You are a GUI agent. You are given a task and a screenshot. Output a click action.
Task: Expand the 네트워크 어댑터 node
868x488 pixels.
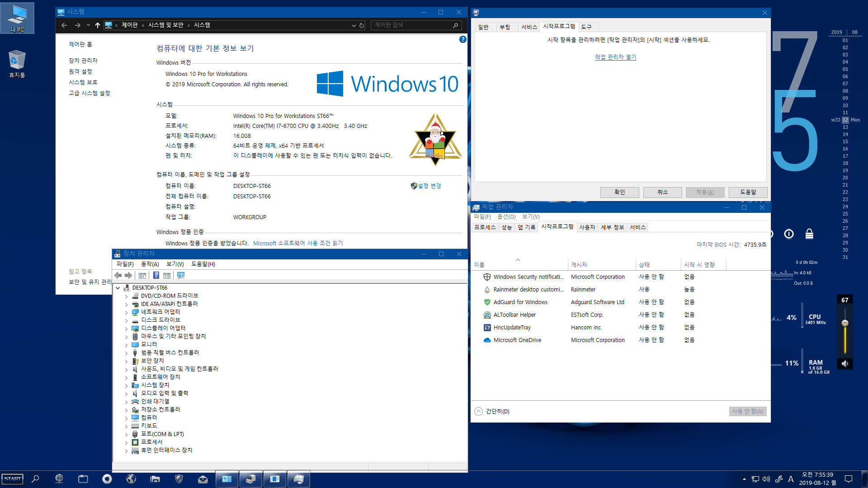tap(126, 312)
